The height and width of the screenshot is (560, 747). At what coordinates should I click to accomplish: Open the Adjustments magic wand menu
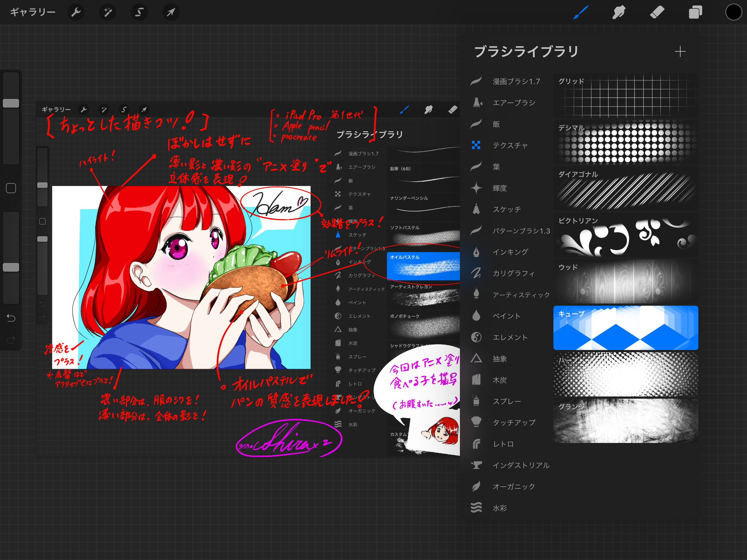(108, 12)
